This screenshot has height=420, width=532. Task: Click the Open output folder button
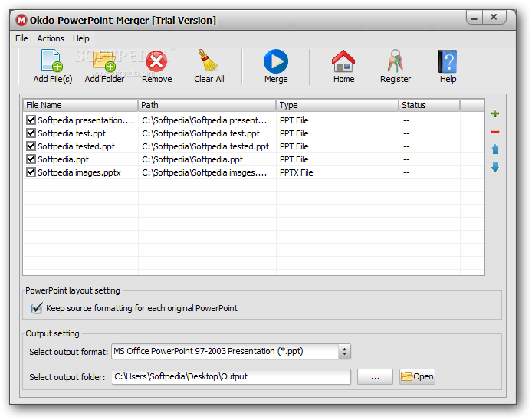click(x=417, y=377)
